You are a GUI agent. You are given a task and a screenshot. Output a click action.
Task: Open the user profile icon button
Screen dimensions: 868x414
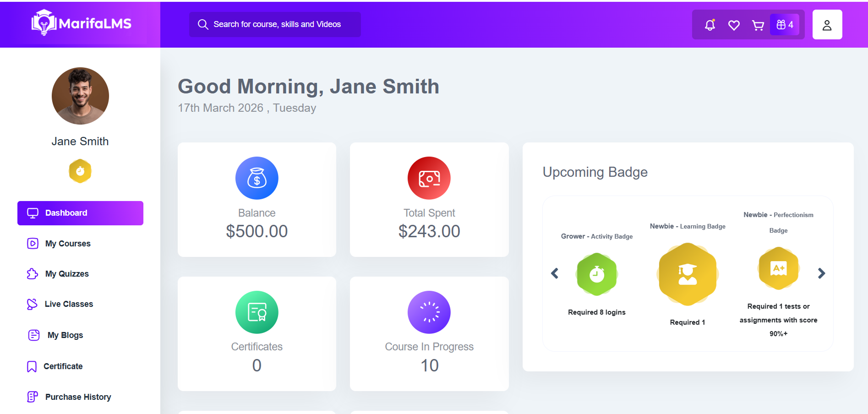[827, 25]
